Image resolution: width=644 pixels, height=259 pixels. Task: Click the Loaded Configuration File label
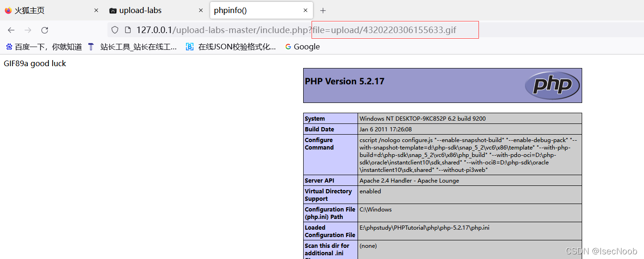[x=331, y=231]
